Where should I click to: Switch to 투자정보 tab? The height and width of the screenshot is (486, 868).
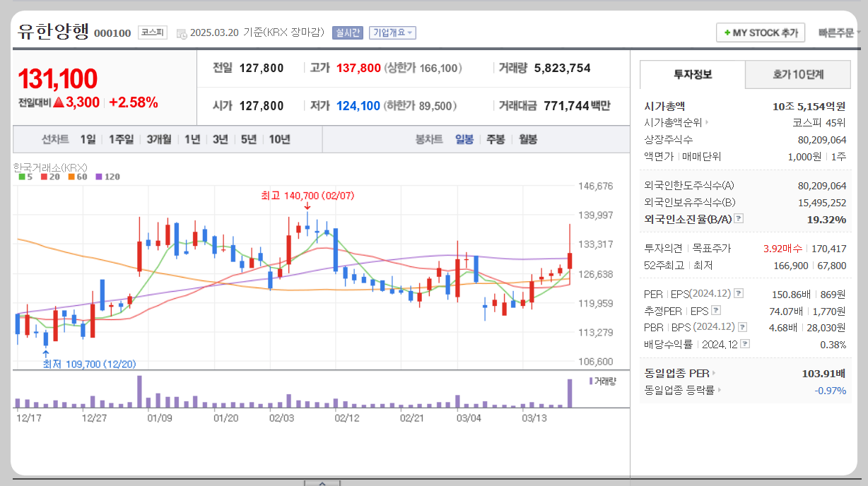(693, 74)
